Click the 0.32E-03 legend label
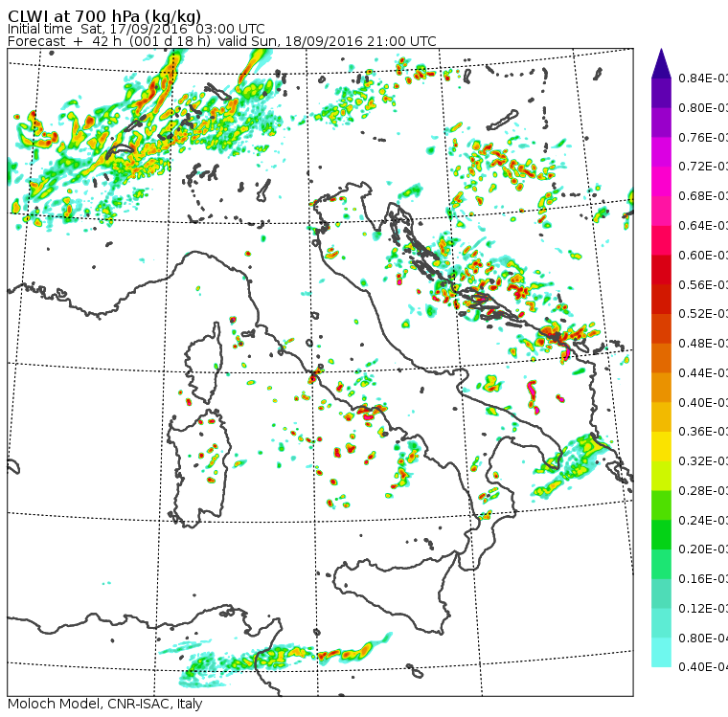Screen dimensions: 728x717 [x=703, y=460]
